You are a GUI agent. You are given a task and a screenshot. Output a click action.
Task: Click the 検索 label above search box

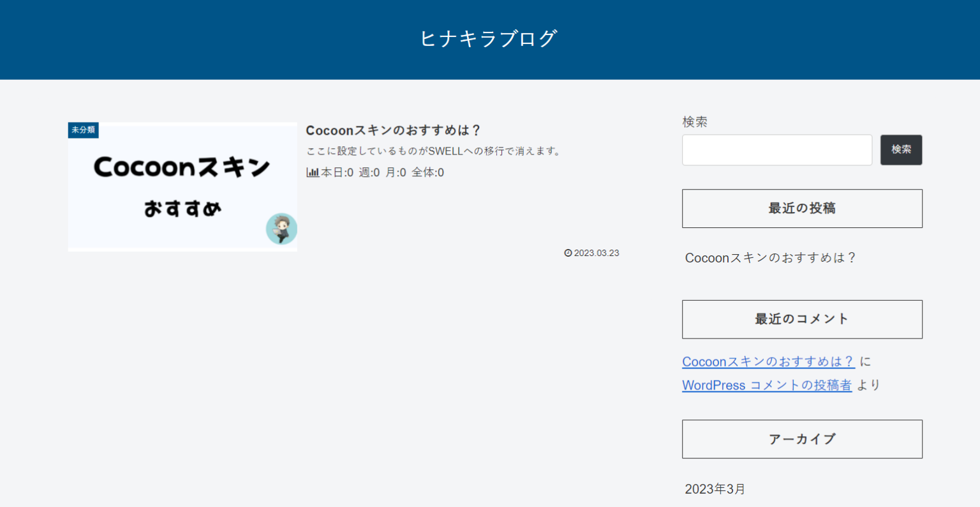pos(694,122)
